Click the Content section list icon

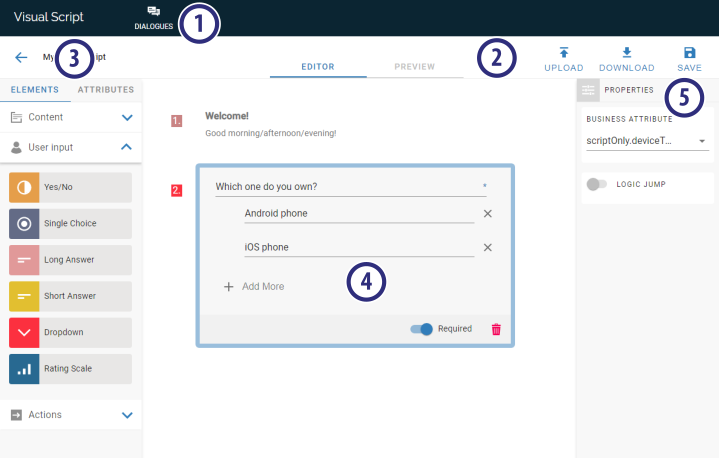click(16, 117)
